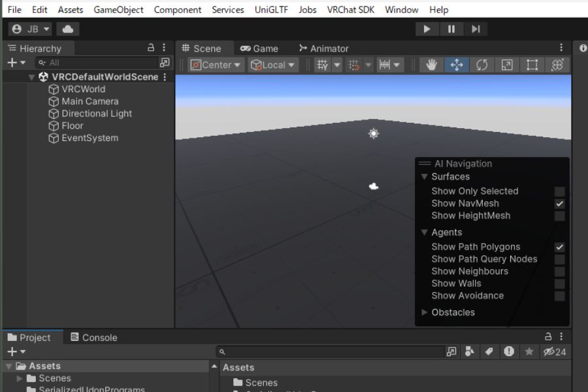588x392 pixels.
Task: Click the Step frame button
Action: click(476, 29)
